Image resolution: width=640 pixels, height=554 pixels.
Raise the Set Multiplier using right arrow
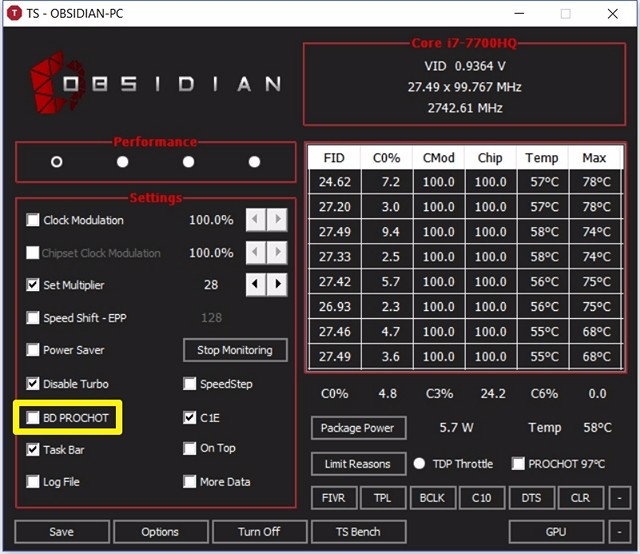click(277, 284)
